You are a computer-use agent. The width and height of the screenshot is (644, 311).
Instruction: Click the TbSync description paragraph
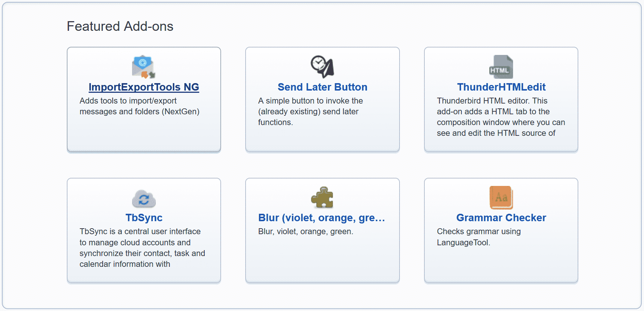click(142, 248)
